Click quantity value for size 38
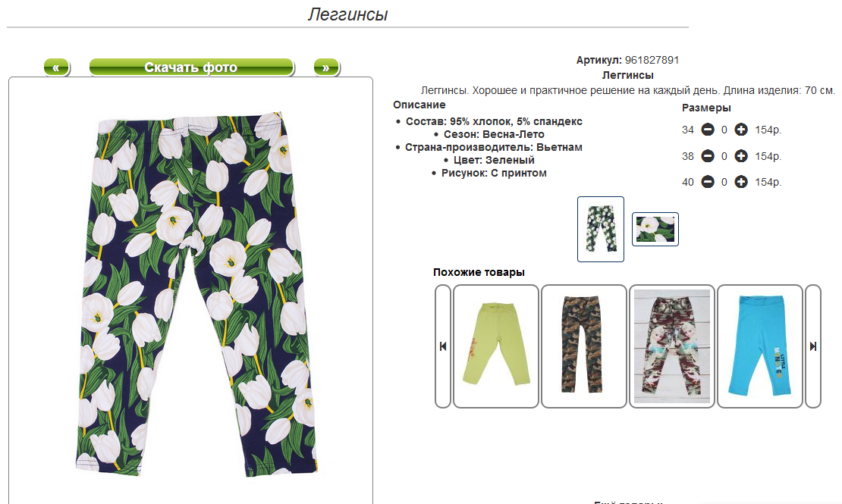Viewport: 842px width, 504px height. tap(724, 156)
